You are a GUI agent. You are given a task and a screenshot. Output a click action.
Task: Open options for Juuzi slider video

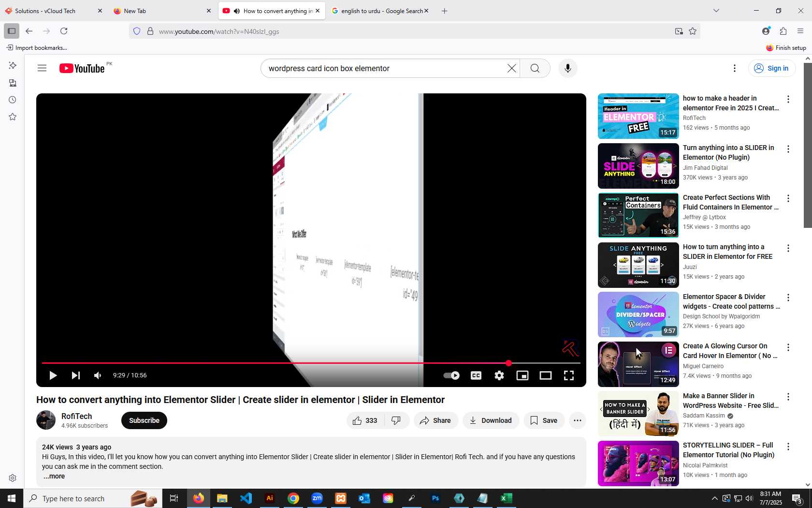pyautogui.click(x=788, y=248)
